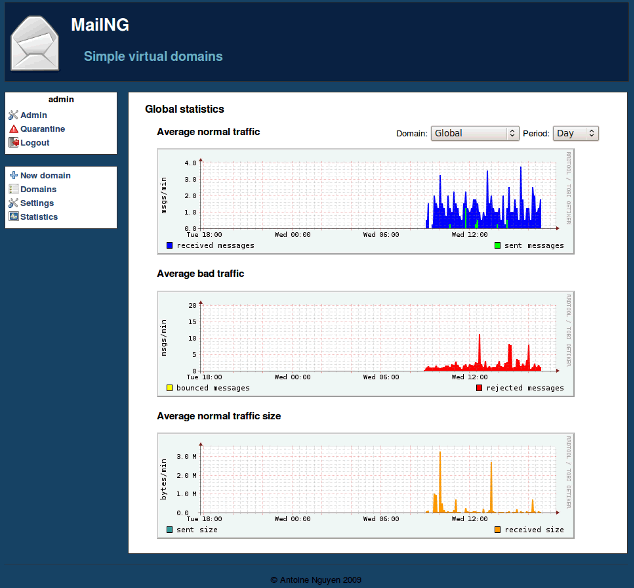Viewport: 634px width, 588px height.
Task: Open the Domain dropdown set to Global
Action: point(475,133)
